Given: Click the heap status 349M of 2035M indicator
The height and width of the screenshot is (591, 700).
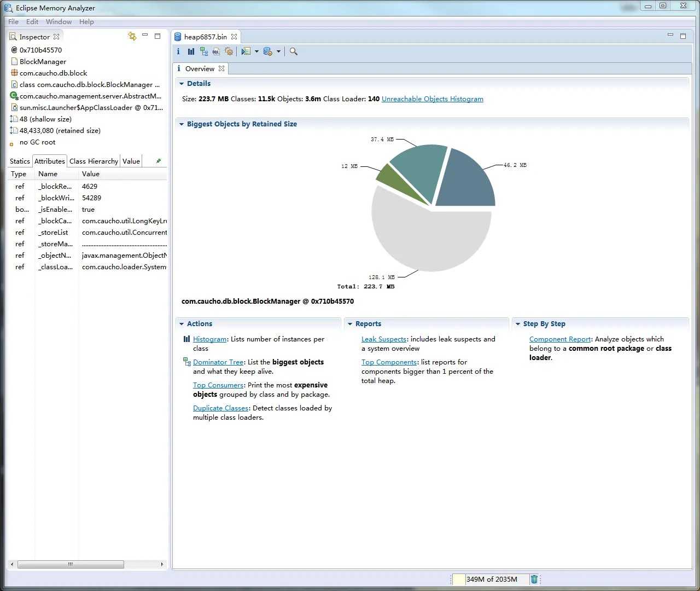Looking at the screenshot, I should point(491,579).
